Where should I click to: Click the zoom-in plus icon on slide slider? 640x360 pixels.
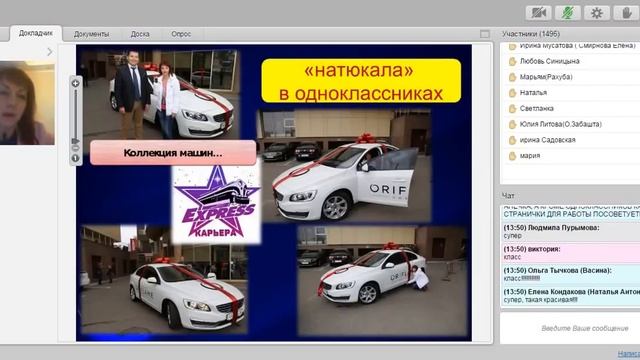76,83
